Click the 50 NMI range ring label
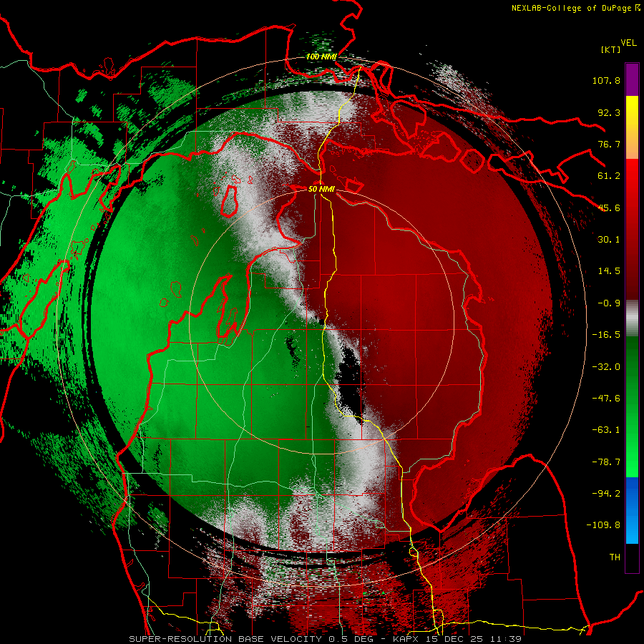The width and height of the screenshot is (644, 644). [x=321, y=189]
